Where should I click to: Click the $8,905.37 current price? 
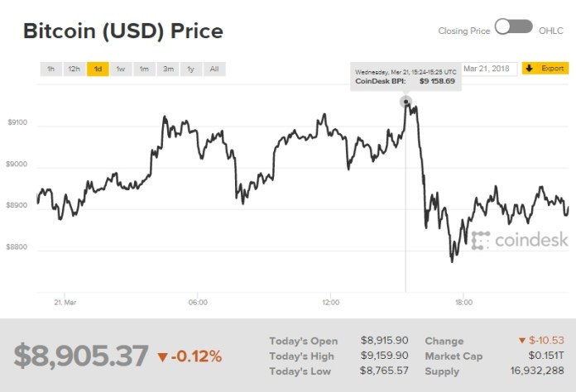click(x=81, y=356)
